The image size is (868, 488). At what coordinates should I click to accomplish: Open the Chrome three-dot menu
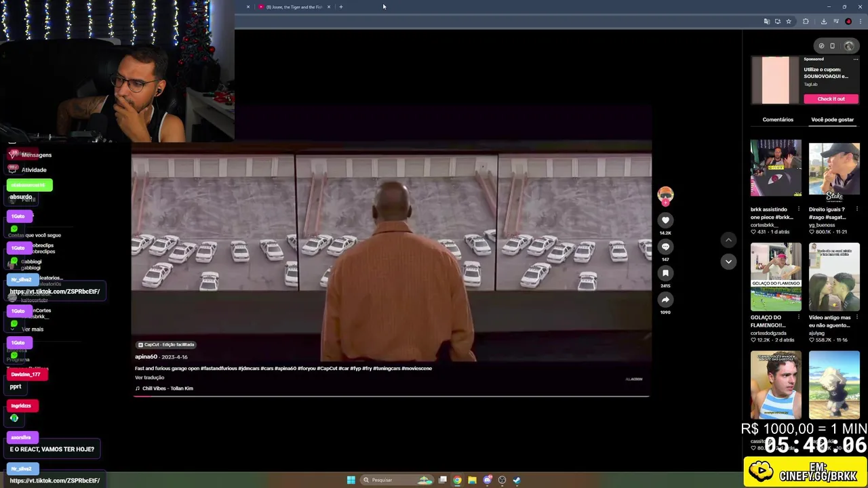click(860, 21)
